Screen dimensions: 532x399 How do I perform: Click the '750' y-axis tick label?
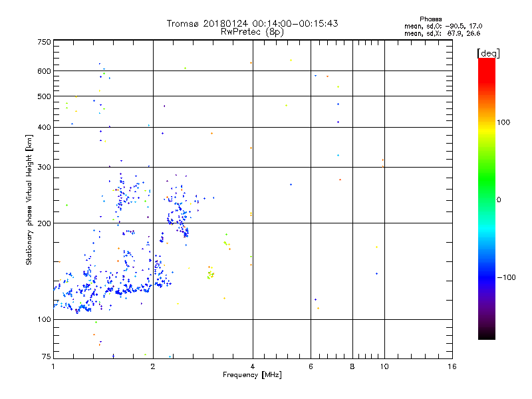44,42
